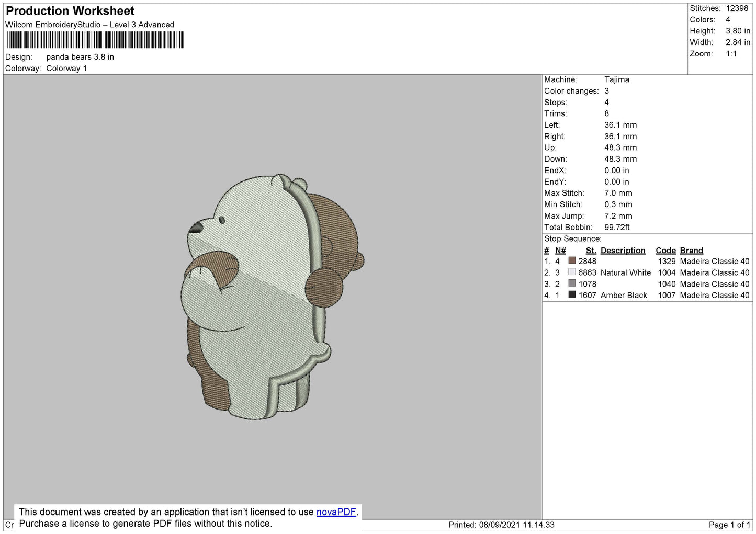The image size is (756, 534).
Task: Select the brown swatch for stitch 2848
Action: point(572,260)
